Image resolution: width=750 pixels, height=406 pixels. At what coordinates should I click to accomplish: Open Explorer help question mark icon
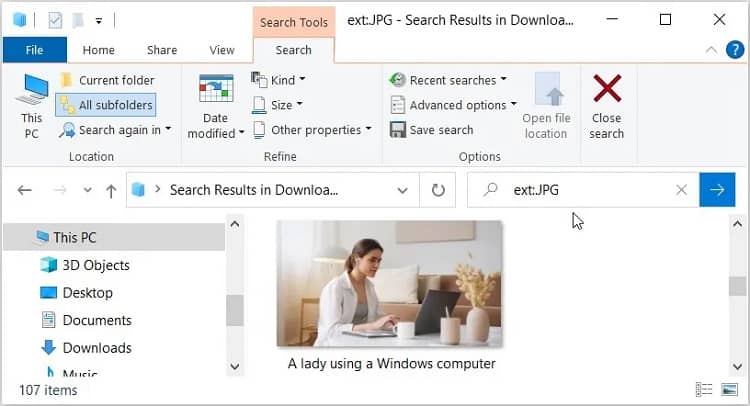[735, 49]
